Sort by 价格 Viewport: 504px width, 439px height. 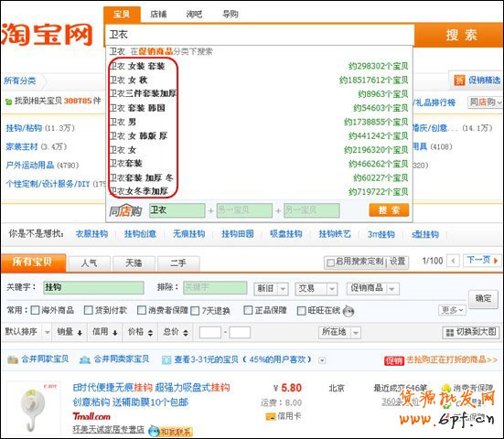click(140, 332)
